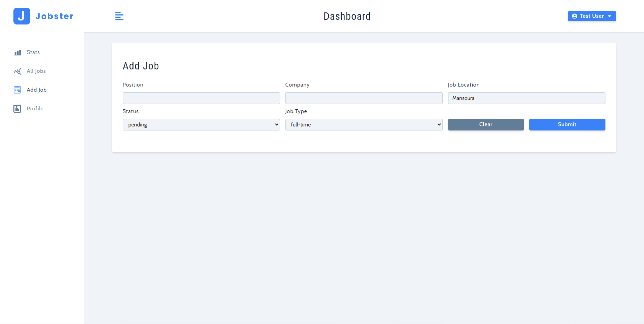Open All Jobs from the sidebar
The height and width of the screenshot is (324, 644).
[x=36, y=71]
